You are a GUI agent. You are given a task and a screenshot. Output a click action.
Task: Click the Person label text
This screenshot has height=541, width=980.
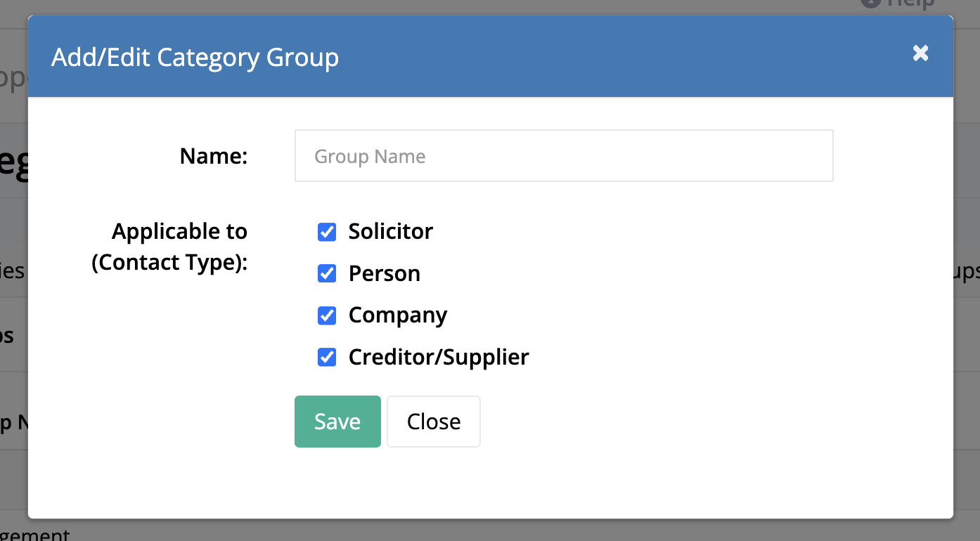point(385,273)
